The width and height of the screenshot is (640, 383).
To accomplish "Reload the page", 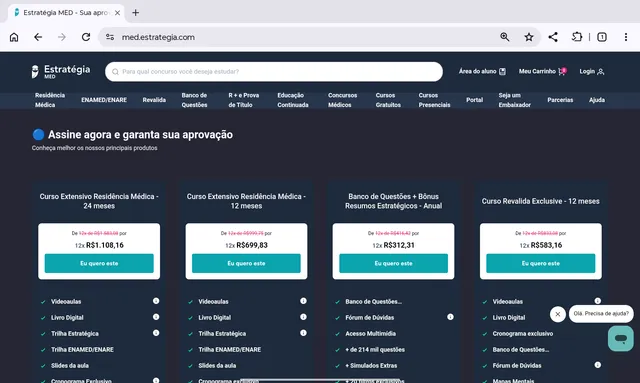I will (86, 37).
